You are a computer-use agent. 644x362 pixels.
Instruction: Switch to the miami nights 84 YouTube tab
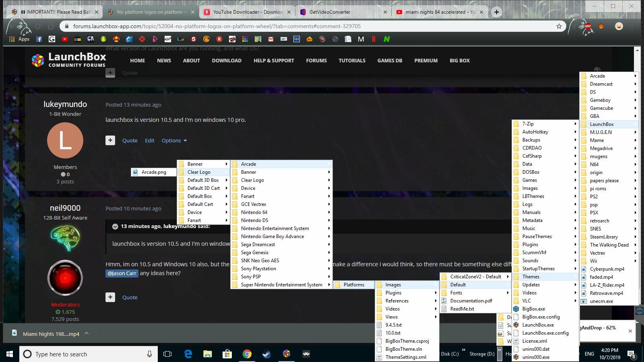439,12
